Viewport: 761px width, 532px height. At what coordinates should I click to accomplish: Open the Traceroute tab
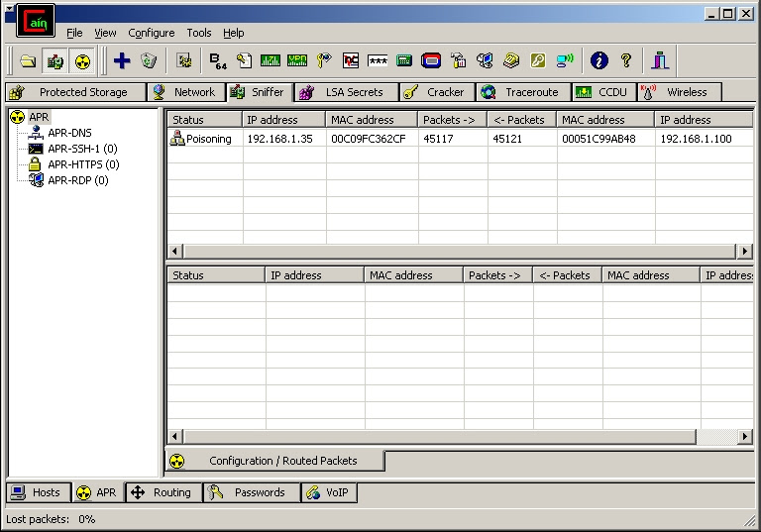tap(523, 92)
